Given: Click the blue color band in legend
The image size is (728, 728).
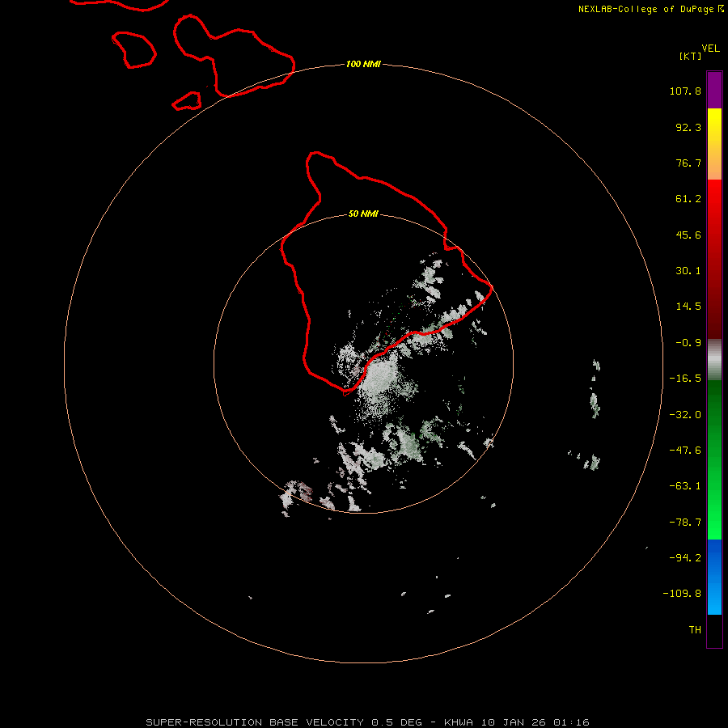Looking at the screenshot, I should pos(714,577).
